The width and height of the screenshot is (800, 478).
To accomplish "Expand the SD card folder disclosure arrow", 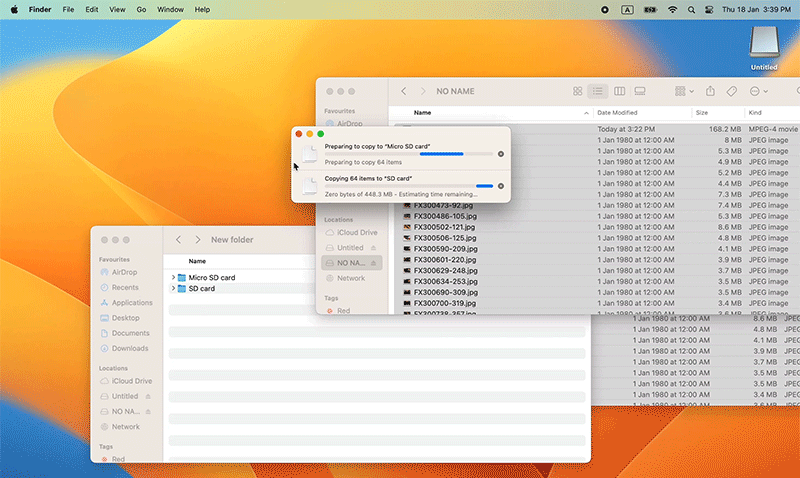I will pos(174,288).
